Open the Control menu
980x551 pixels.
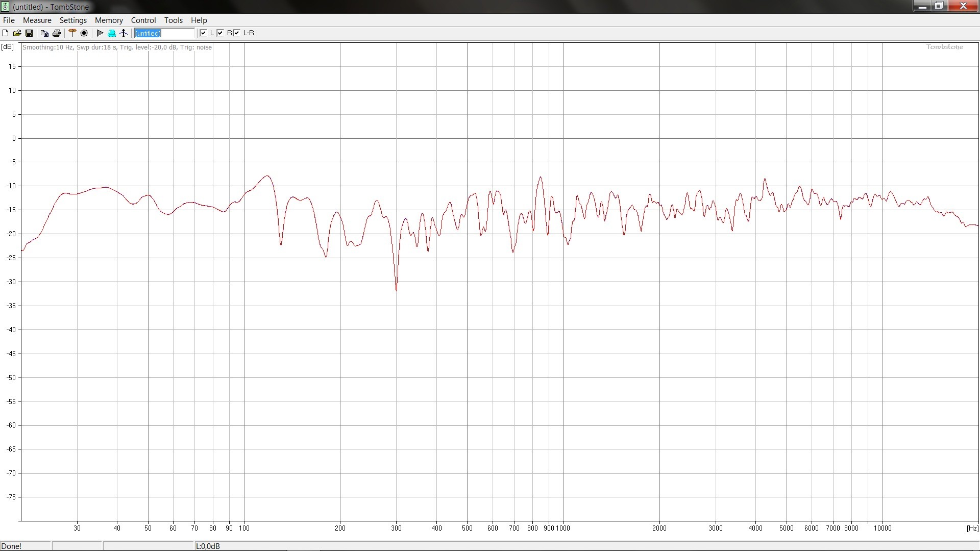click(x=143, y=20)
